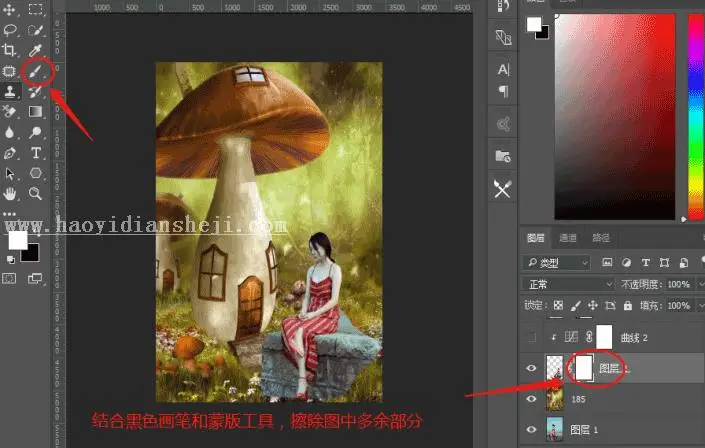This screenshot has height=448, width=705.
Task: Select the Move tool
Action: 9,9
